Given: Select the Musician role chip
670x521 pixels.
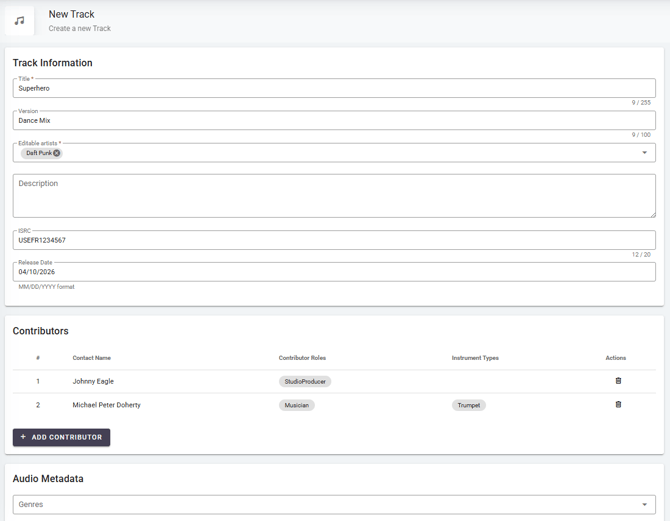Looking at the screenshot, I should [x=297, y=405].
